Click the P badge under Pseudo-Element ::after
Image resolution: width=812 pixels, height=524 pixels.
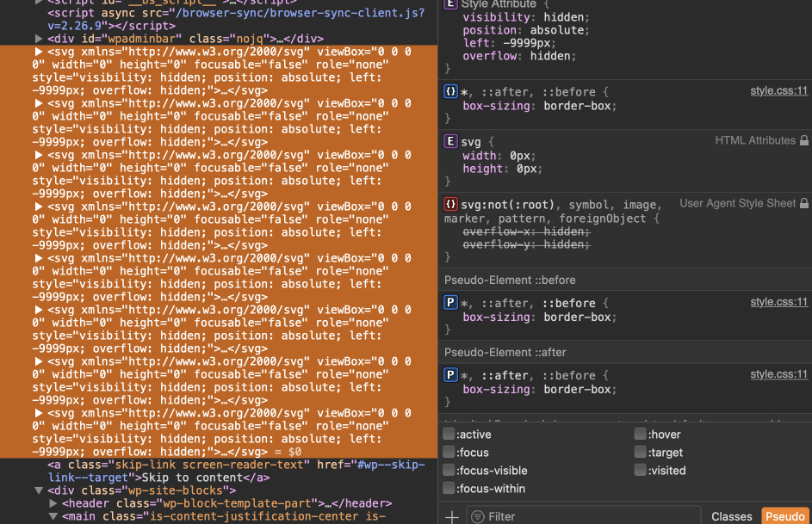tap(449, 374)
